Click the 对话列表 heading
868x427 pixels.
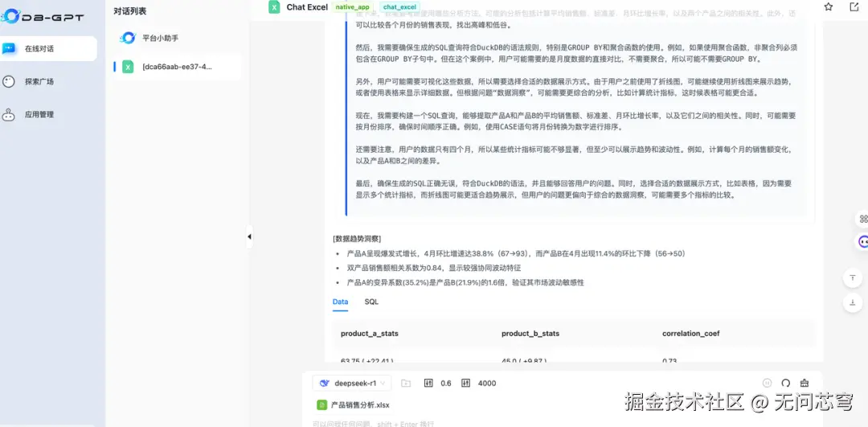[x=129, y=11]
